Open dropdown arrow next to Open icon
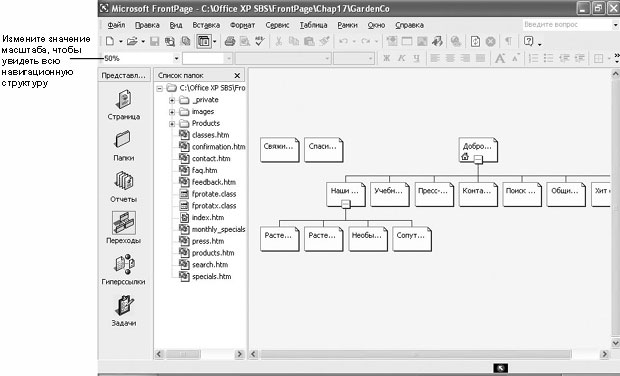Screen dimensions: 620x376 [x=143, y=41]
